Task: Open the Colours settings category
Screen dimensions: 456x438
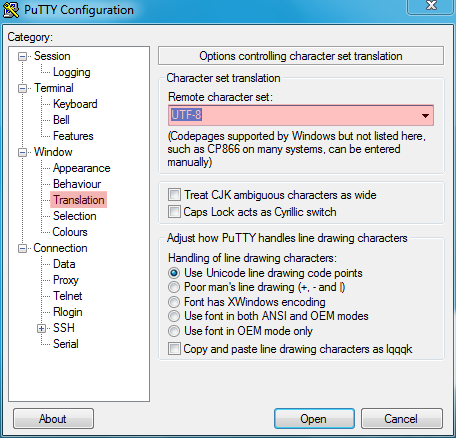Action: click(70, 232)
